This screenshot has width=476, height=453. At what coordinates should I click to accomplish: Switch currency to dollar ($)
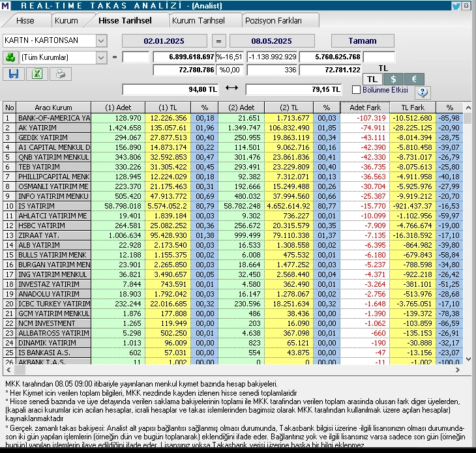click(x=393, y=79)
